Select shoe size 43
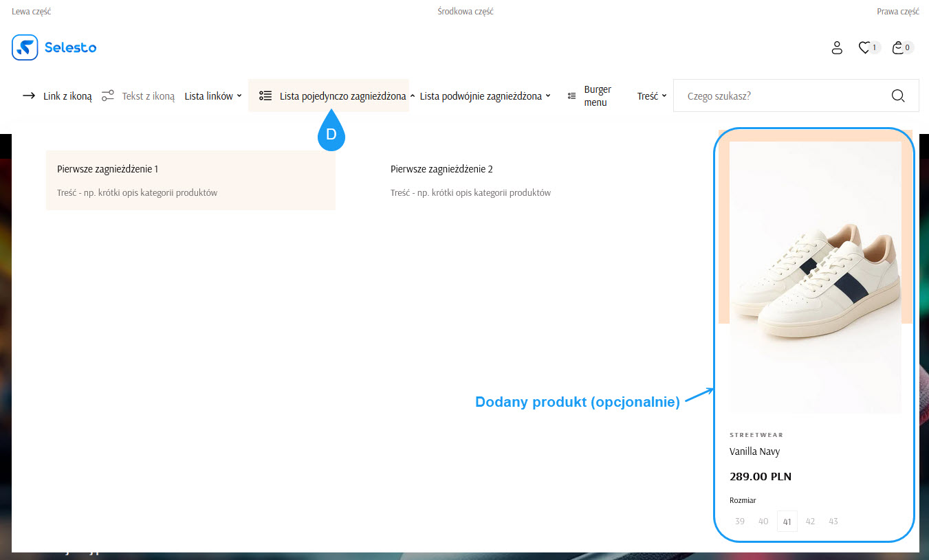 pyautogui.click(x=833, y=521)
